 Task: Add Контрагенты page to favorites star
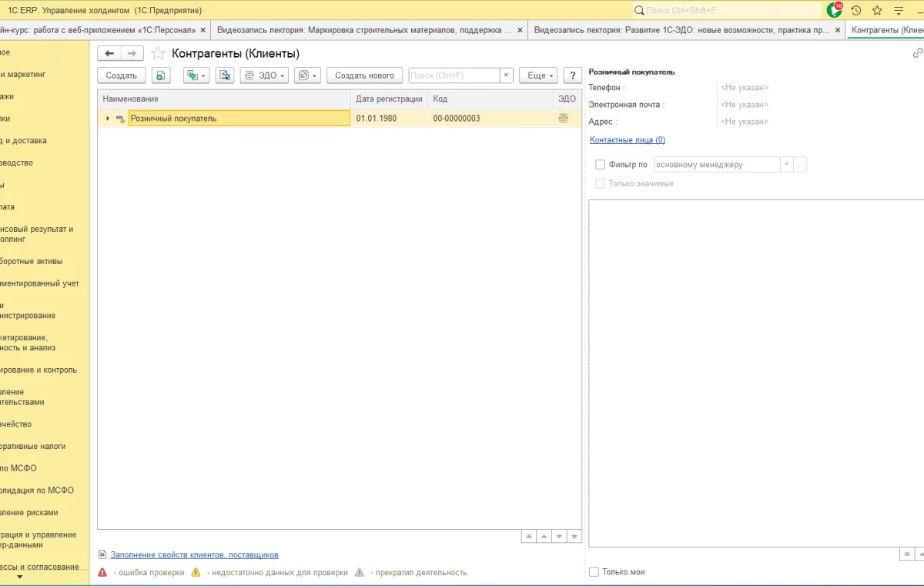pyautogui.click(x=158, y=53)
